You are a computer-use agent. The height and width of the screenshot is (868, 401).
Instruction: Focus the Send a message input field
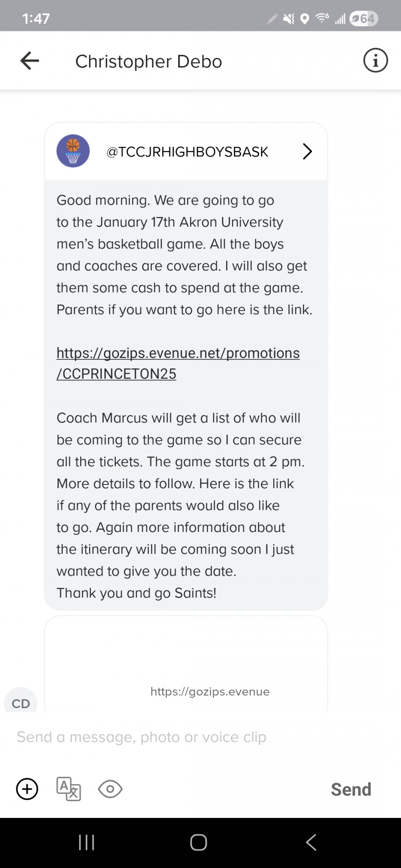click(200, 737)
